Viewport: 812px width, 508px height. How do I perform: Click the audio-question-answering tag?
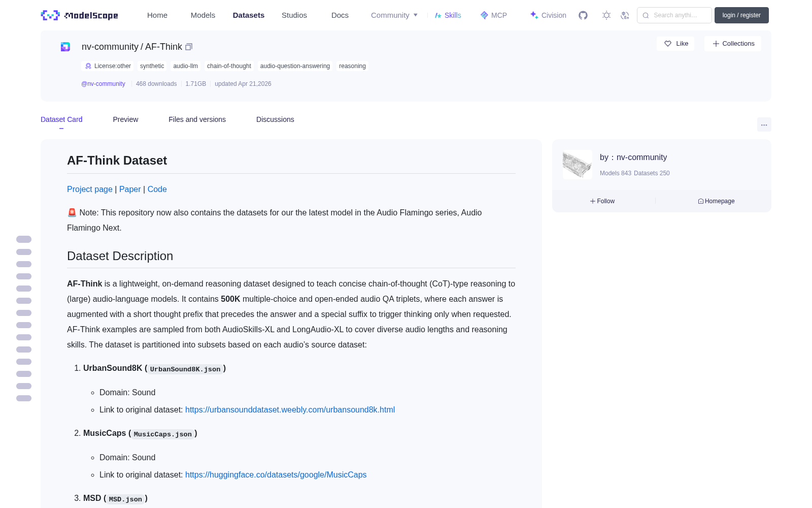(295, 66)
